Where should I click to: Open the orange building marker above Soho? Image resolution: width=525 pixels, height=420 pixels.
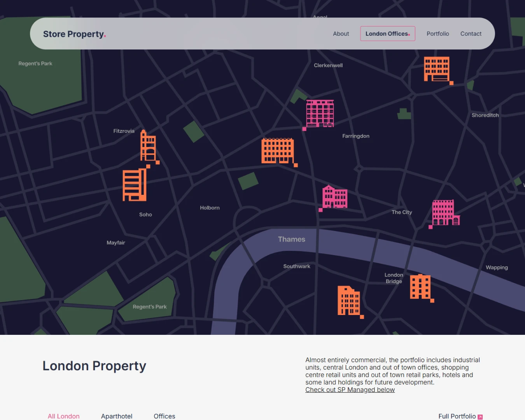[x=135, y=185]
